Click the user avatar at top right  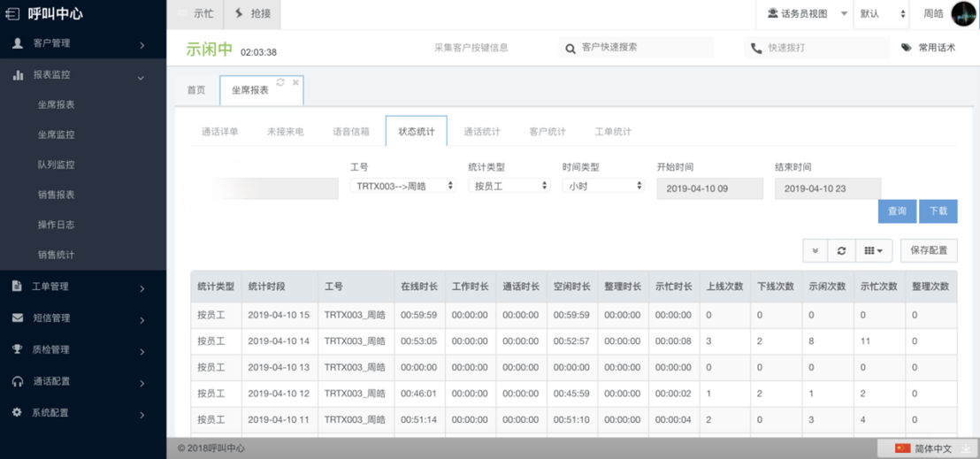pyautogui.click(x=963, y=14)
